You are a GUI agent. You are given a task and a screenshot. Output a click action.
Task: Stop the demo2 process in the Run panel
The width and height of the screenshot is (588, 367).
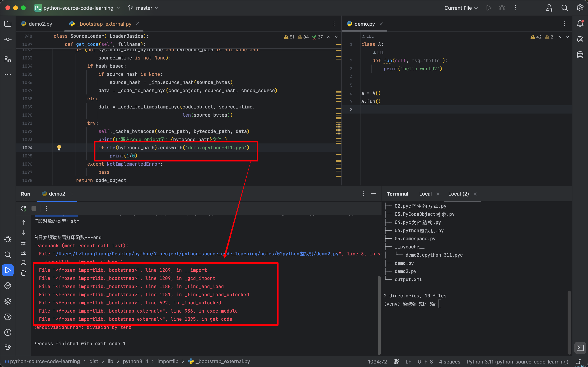(x=34, y=208)
